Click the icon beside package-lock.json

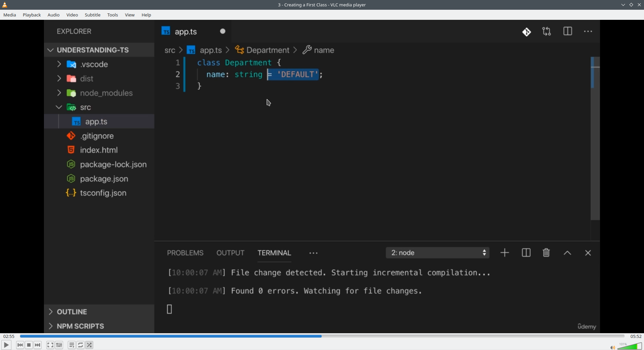point(71,164)
